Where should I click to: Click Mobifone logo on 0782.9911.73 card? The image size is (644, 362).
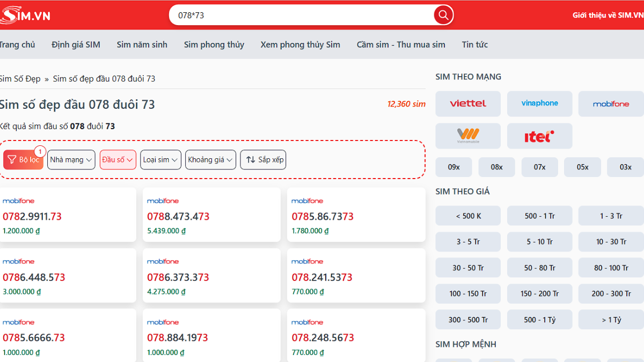tap(18, 201)
